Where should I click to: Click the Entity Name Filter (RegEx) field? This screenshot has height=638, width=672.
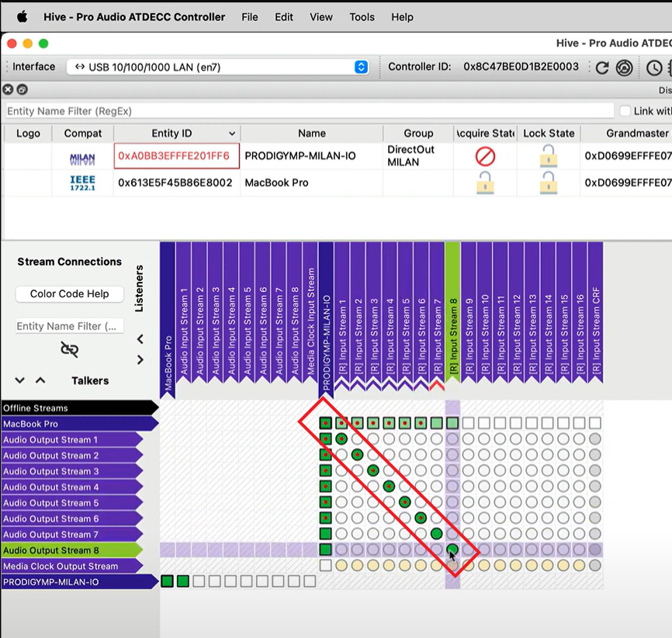(310, 111)
